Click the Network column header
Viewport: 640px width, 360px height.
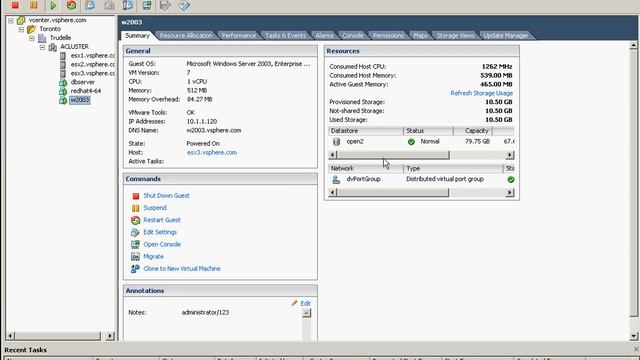tap(366, 169)
